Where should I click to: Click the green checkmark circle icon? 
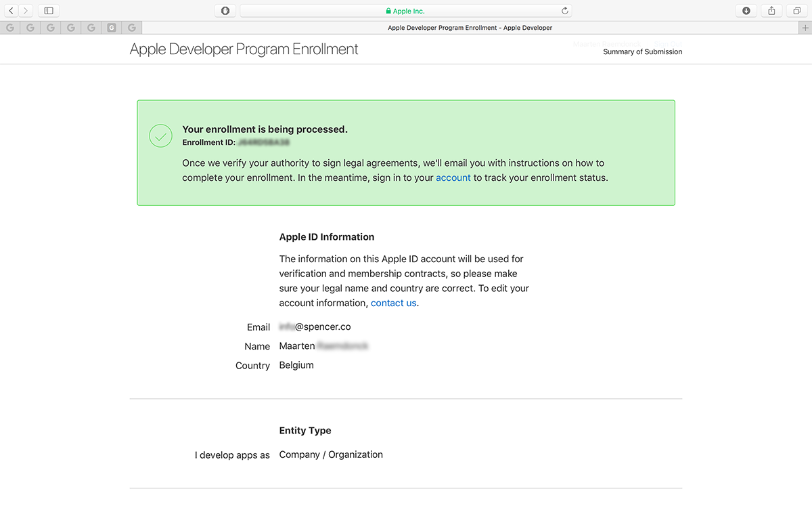[160, 135]
